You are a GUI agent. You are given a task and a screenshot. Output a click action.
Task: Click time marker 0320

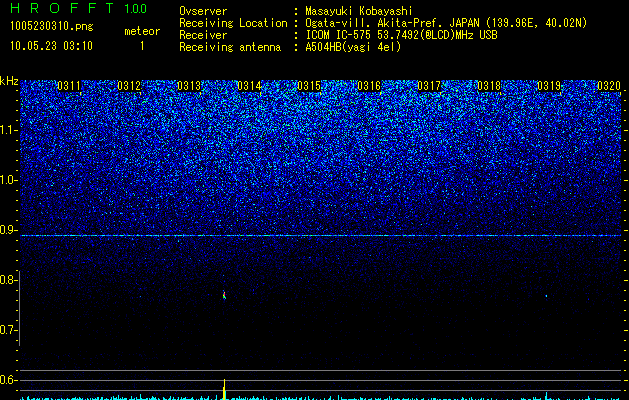(x=609, y=86)
